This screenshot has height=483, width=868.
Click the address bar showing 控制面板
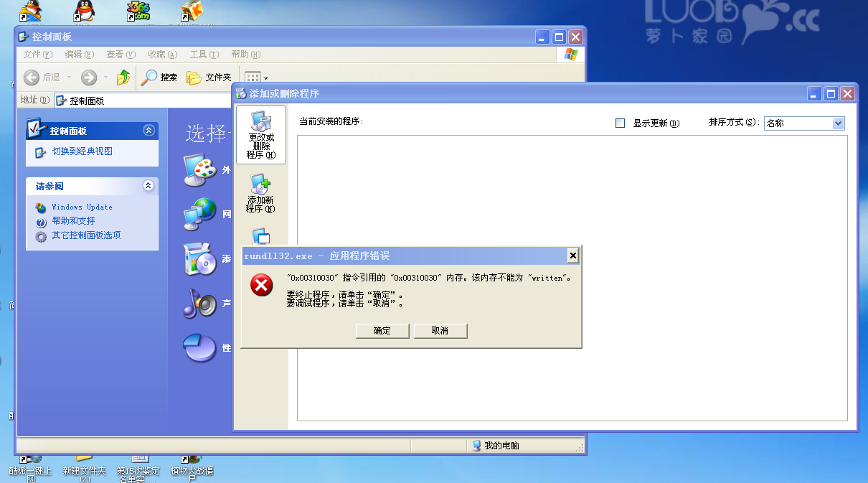pyautogui.click(x=143, y=100)
